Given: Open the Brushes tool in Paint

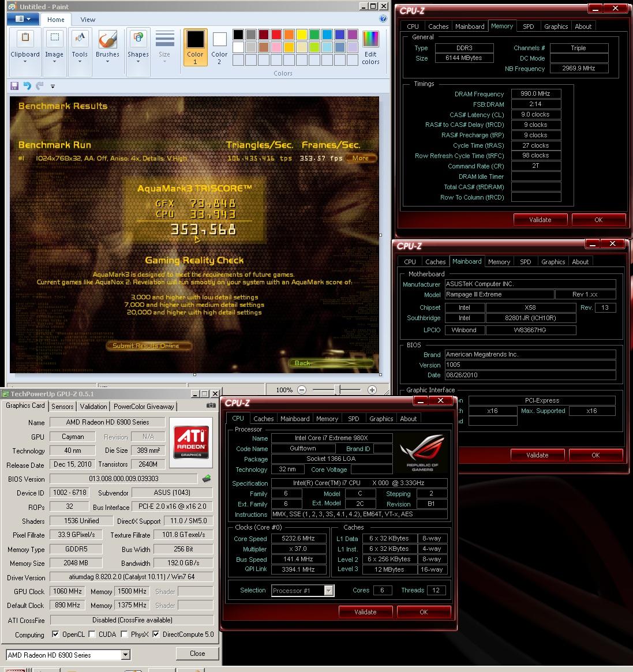Looking at the screenshot, I should [107, 39].
